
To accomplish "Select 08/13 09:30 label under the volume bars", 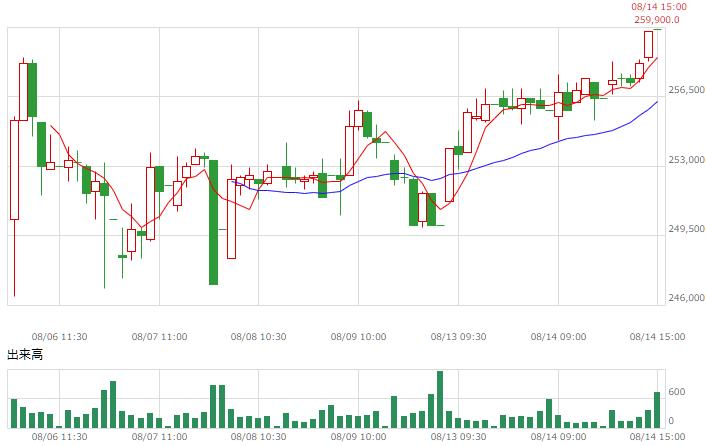I will pos(458,437).
